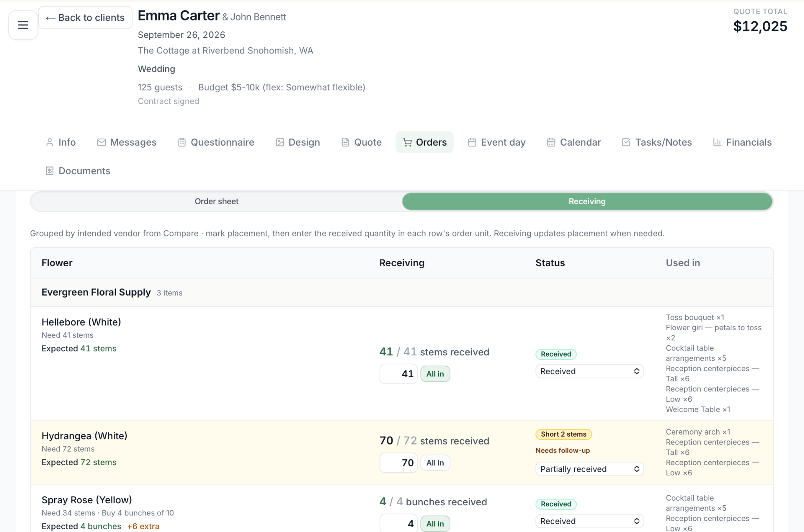This screenshot has width=804, height=532.
Task: Click the Tasks/Notes checkbox icon
Action: coord(626,142)
